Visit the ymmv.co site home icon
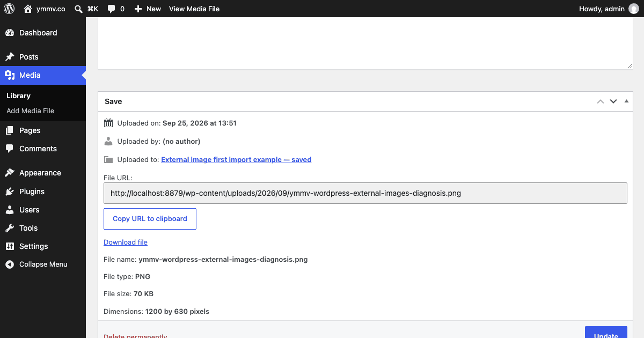This screenshot has width=644, height=338. [x=28, y=9]
